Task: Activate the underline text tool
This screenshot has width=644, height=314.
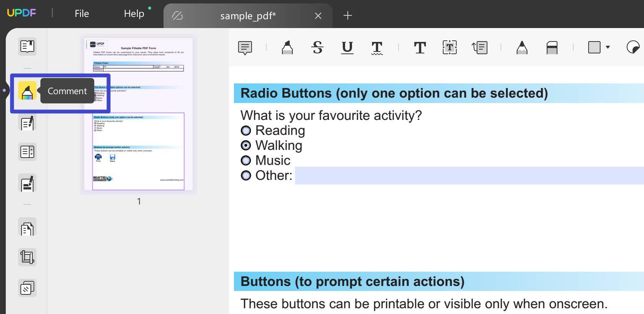Action: click(347, 48)
